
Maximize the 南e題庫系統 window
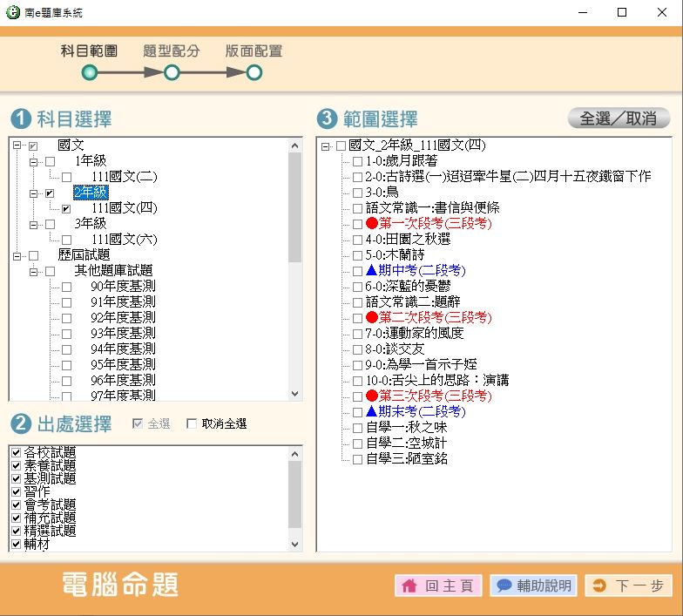(x=622, y=12)
